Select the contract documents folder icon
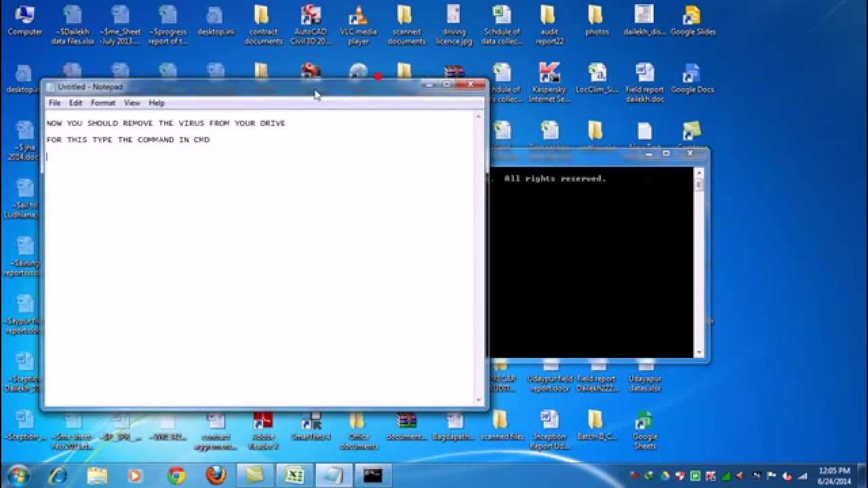 (262, 25)
